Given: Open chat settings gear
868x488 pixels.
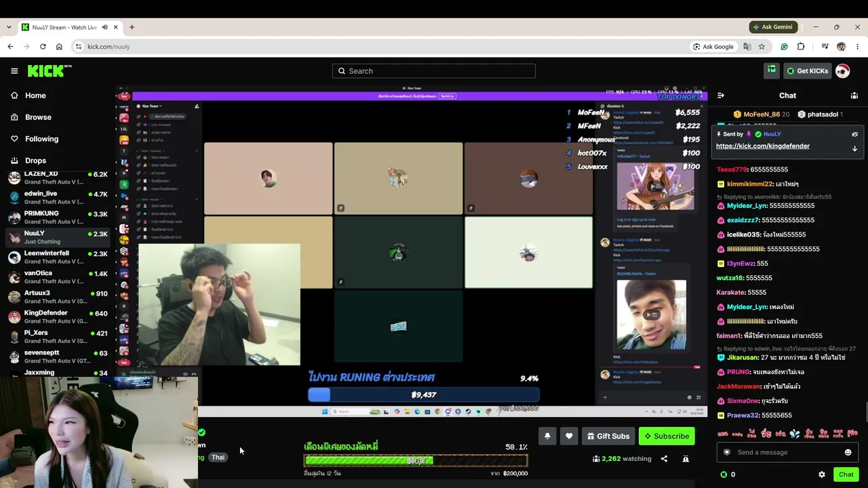Looking at the screenshot, I should pyautogui.click(x=822, y=474).
